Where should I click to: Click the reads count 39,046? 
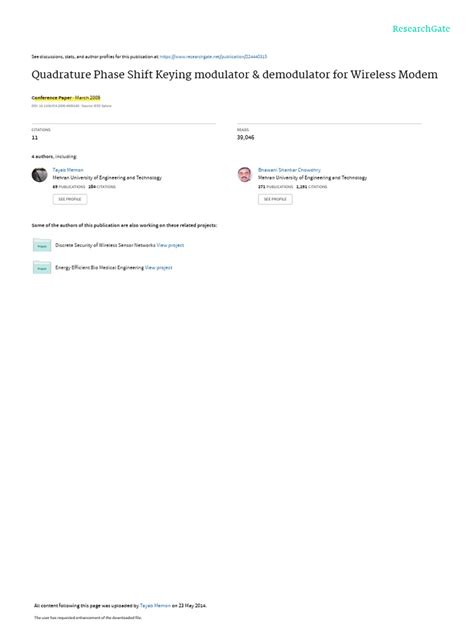tap(245, 137)
